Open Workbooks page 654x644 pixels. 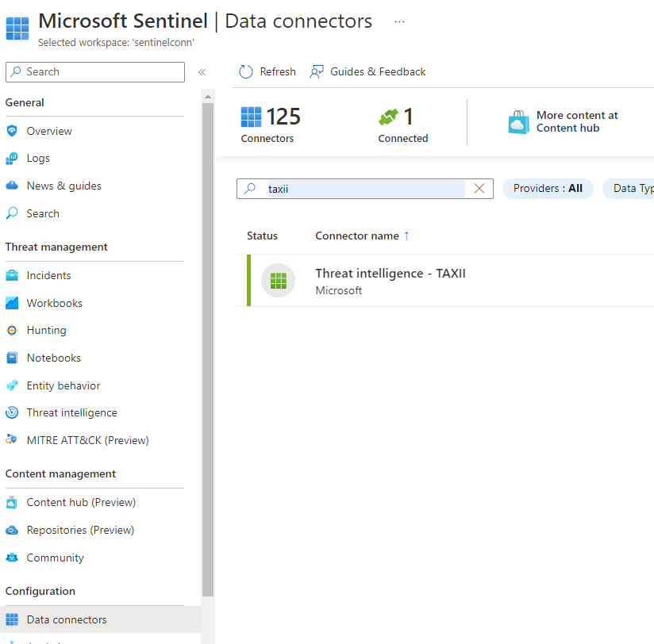55,303
